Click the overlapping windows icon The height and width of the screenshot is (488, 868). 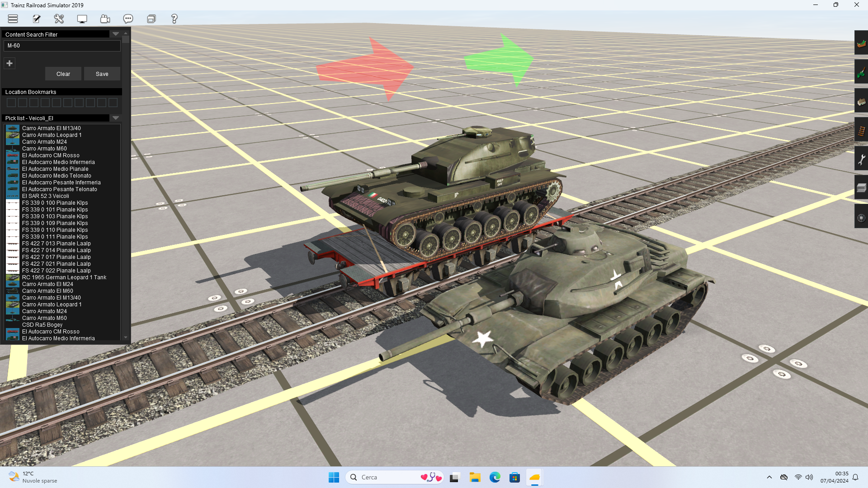point(151,19)
